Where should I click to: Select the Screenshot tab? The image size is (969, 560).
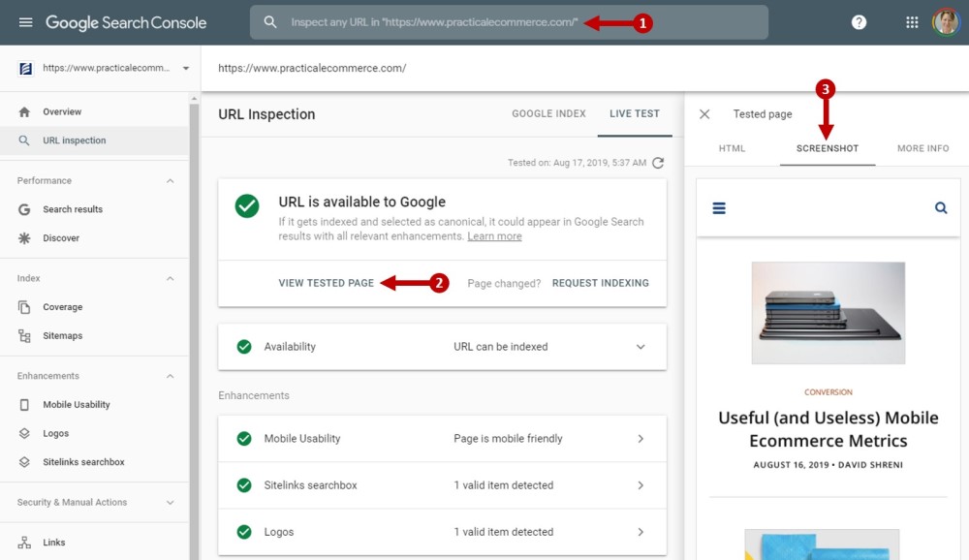[828, 148]
